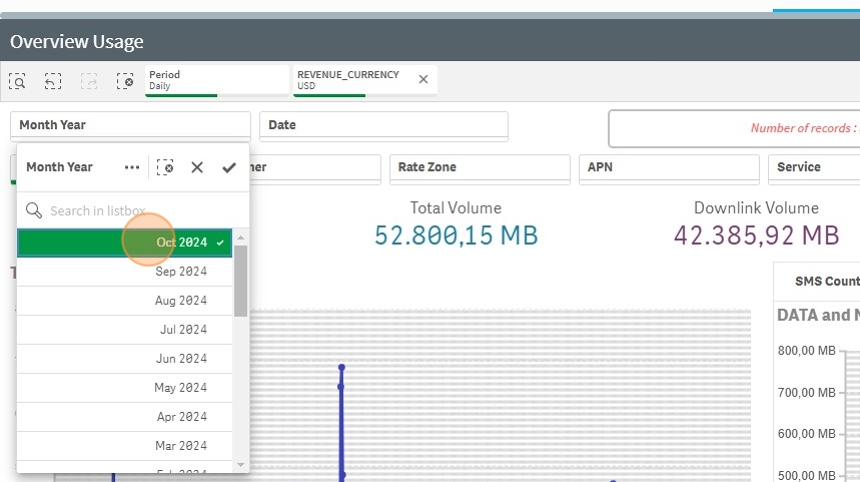860x482 pixels.
Task: Switch to SMS Count tab
Action: (827, 281)
